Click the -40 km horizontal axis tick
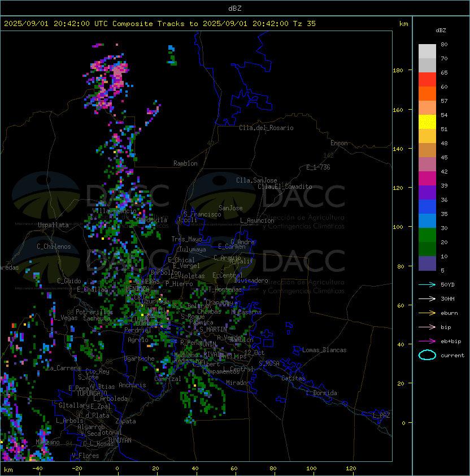 [x=38, y=469]
